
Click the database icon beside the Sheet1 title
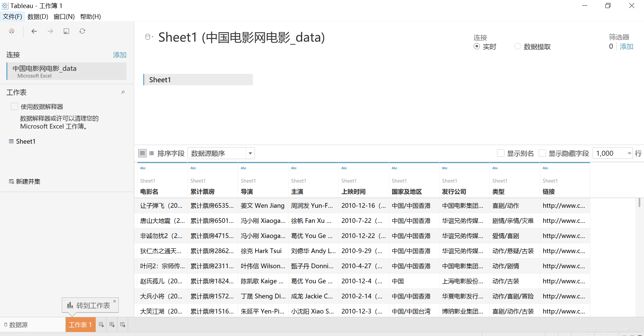[147, 37]
